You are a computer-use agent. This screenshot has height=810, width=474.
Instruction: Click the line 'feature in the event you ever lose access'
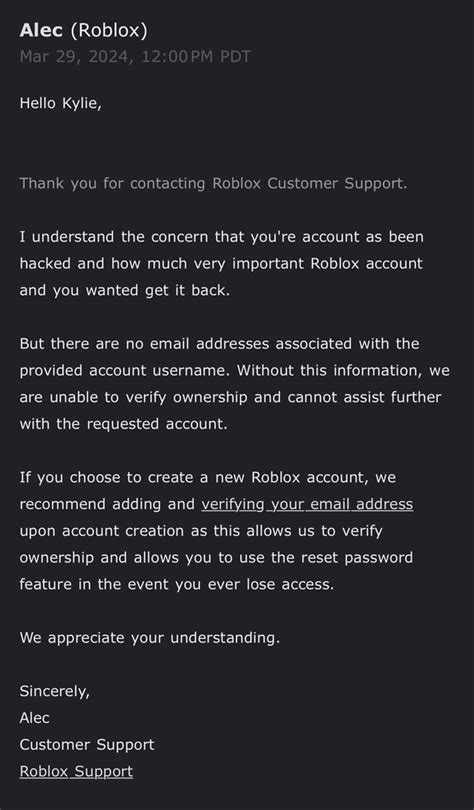(177, 584)
